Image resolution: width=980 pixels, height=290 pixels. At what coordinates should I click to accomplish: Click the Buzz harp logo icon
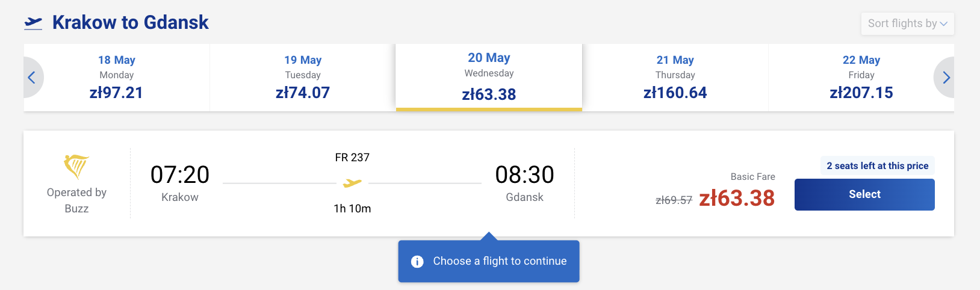pyautogui.click(x=76, y=166)
